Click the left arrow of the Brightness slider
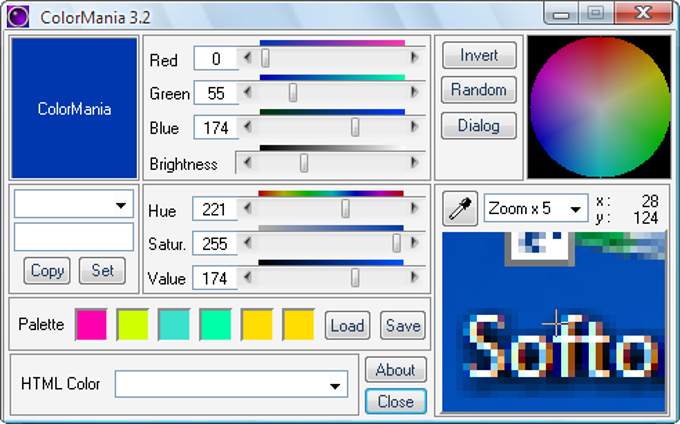The width and height of the screenshot is (680, 424). pyautogui.click(x=248, y=163)
